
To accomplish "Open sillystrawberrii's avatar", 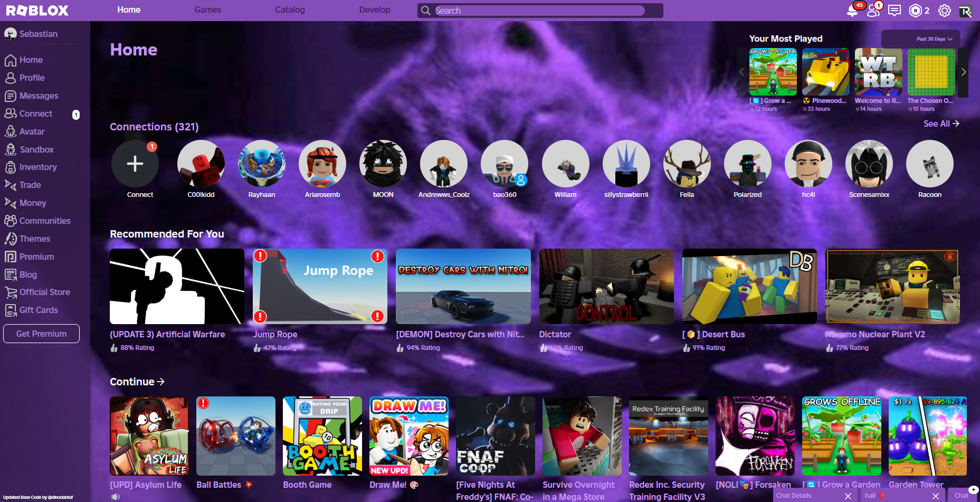I will (x=626, y=164).
